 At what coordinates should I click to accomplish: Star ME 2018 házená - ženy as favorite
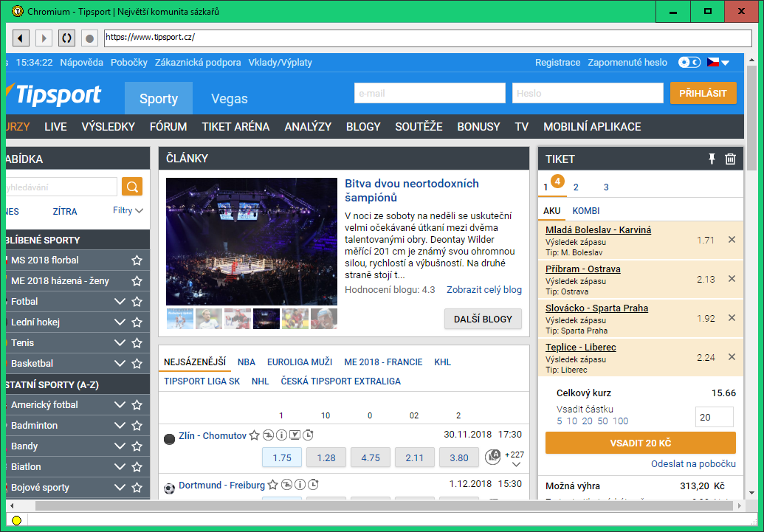(137, 281)
